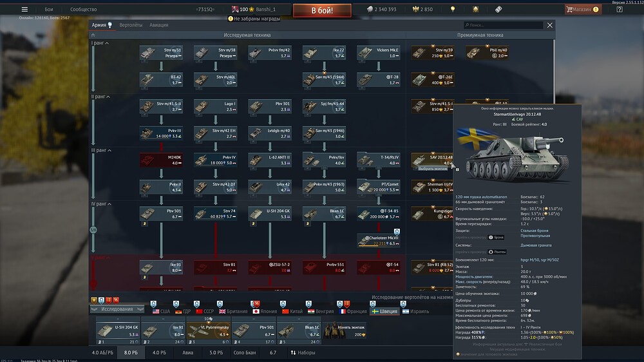Image resolution: width=644 pixels, height=362 pixels.
Task: Select the Lago I tank
Action: 215,106
